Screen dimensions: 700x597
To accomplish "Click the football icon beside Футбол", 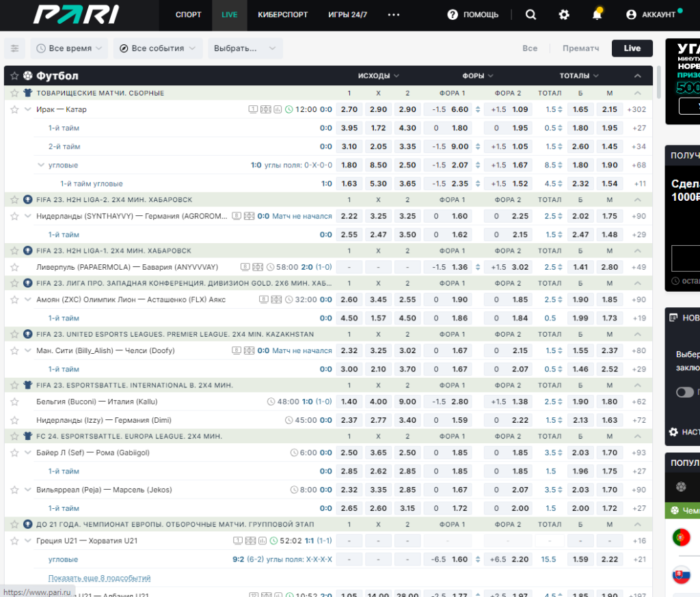I will click(27, 76).
